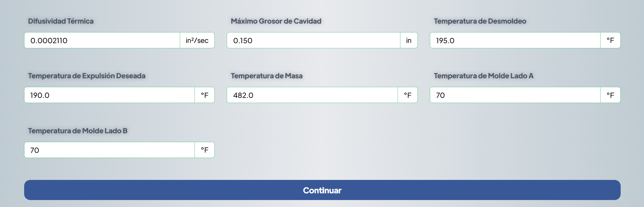Image resolution: width=644 pixels, height=207 pixels.
Task: Click the "Máximo Grosor de Cavidad" label
Action: point(276,21)
